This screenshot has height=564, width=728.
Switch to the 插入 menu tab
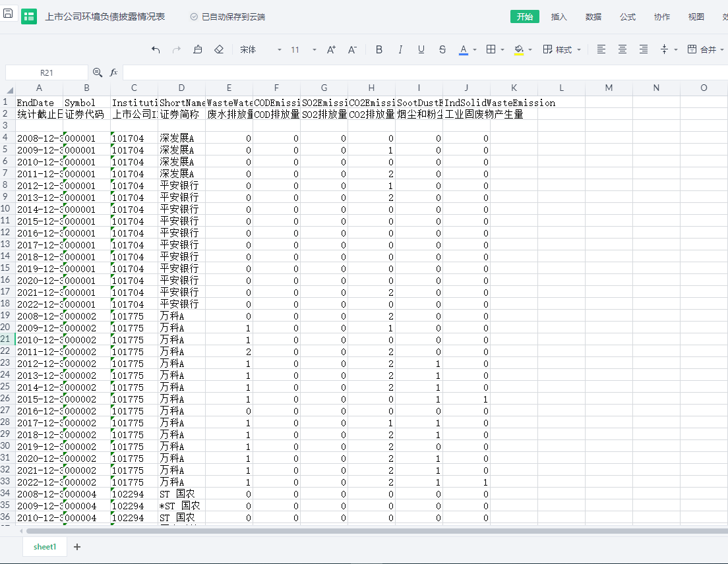coord(559,17)
